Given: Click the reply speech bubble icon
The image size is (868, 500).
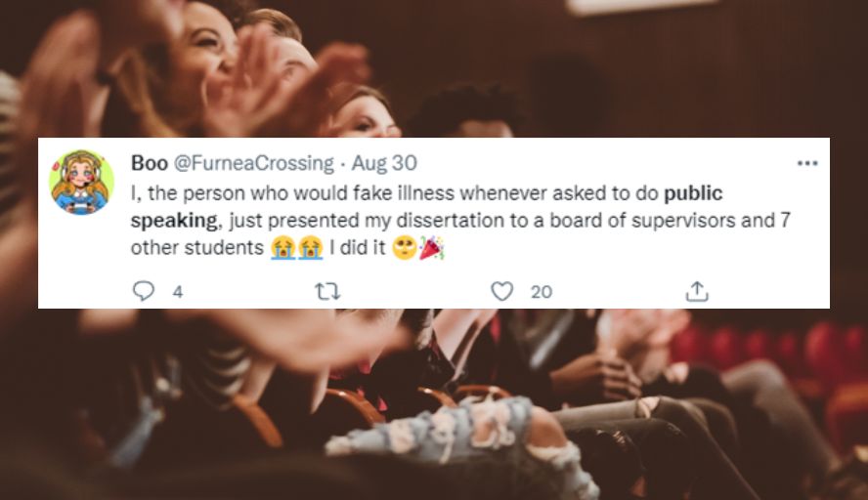Looking at the screenshot, I should coord(143,291).
